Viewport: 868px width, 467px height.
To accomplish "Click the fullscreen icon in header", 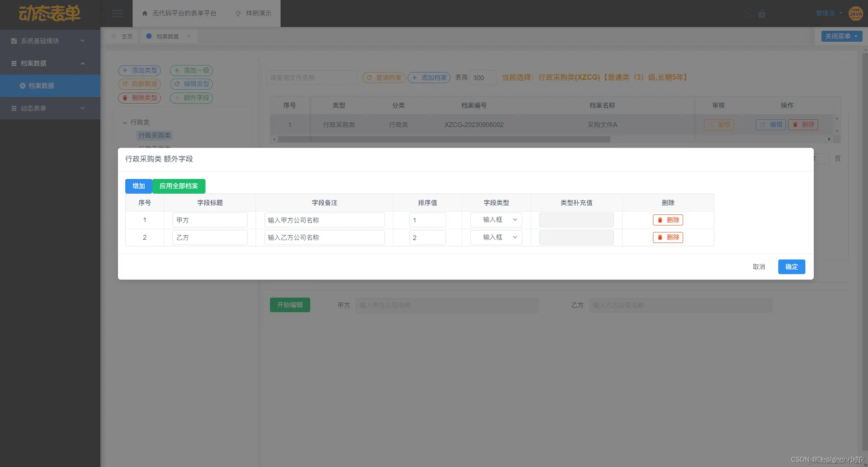I will pos(748,14).
